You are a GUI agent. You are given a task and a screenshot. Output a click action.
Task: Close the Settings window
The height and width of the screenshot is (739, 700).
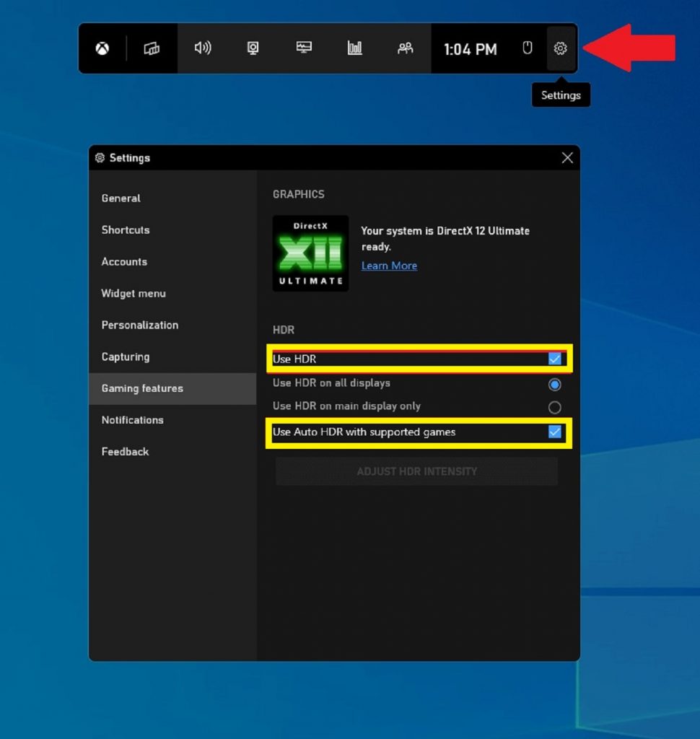(567, 158)
